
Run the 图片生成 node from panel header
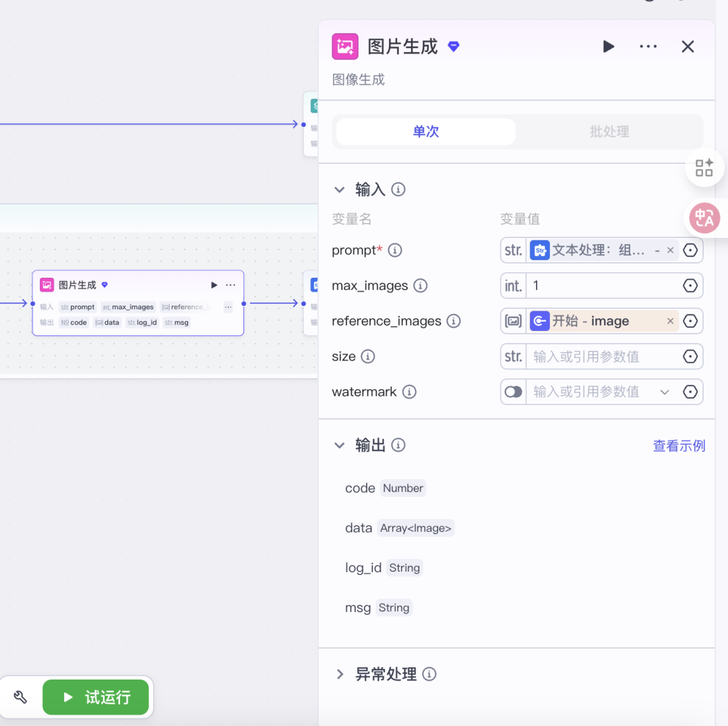coord(608,47)
